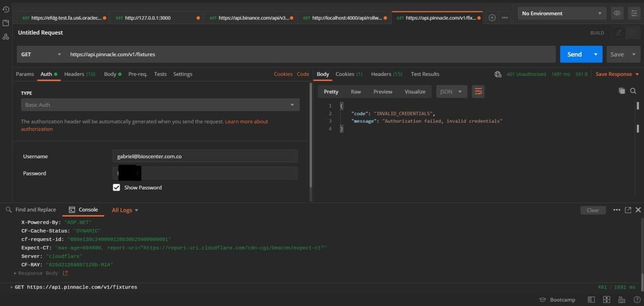Open the Cookies link in request pane
Screen dimensions: 644x306
click(x=283, y=74)
